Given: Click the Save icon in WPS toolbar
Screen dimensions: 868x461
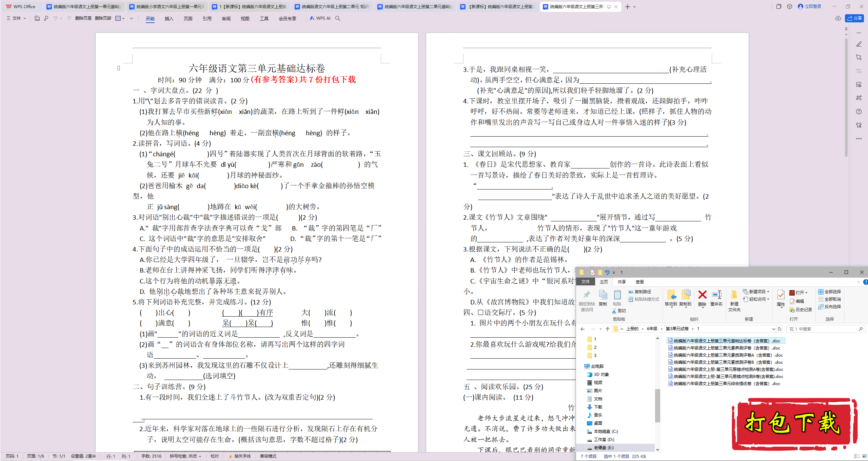Looking at the screenshot, I should pos(37,18).
